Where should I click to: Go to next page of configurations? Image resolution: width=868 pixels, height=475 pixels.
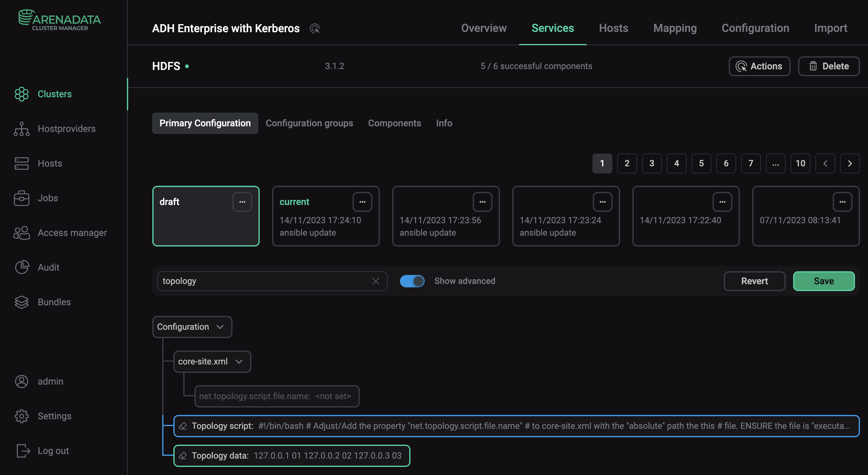(850, 163)
